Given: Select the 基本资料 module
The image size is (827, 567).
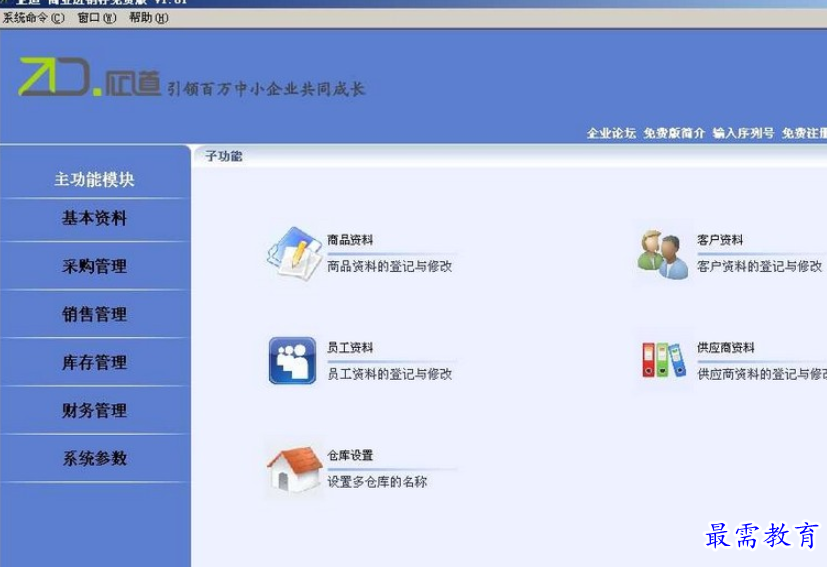Looking at the screenshot, I should [94, 218].
